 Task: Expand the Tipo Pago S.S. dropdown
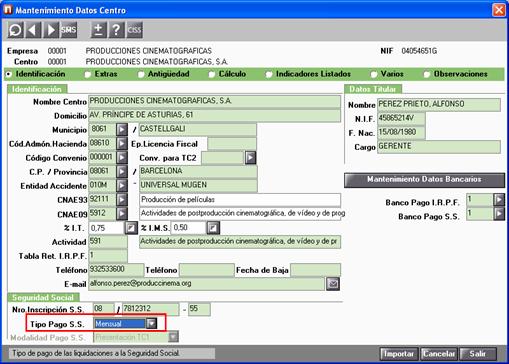point(151,323)
